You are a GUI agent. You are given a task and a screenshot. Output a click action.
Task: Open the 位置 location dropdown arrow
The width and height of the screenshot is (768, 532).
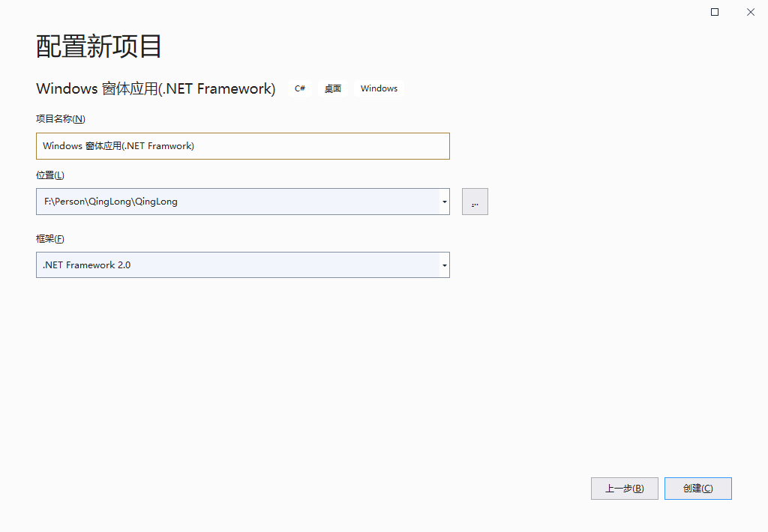click(x=443, y=201)
